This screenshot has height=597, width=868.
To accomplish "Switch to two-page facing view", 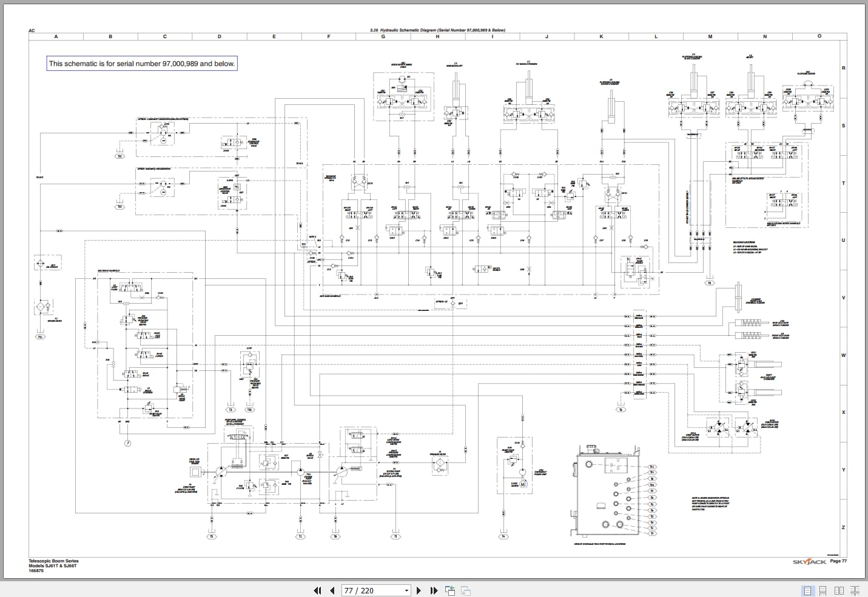I will coord(839,590).
